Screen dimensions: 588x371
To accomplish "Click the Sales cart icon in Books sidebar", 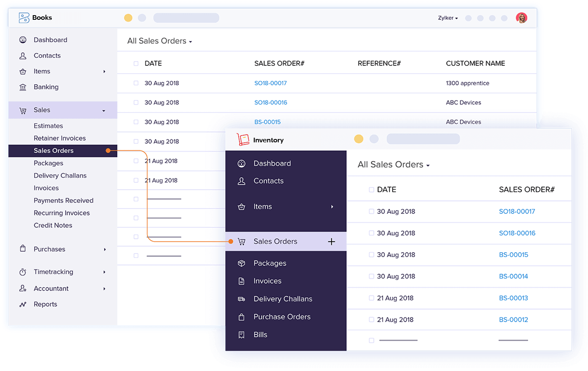I will click(23, 110).
